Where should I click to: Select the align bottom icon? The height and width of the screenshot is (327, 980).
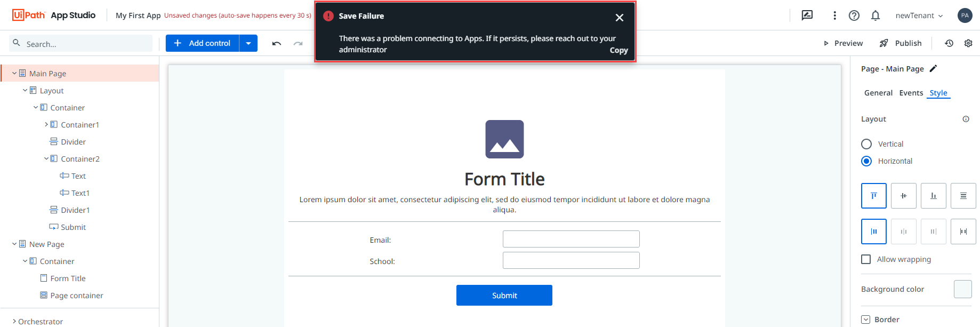[934, 196]
